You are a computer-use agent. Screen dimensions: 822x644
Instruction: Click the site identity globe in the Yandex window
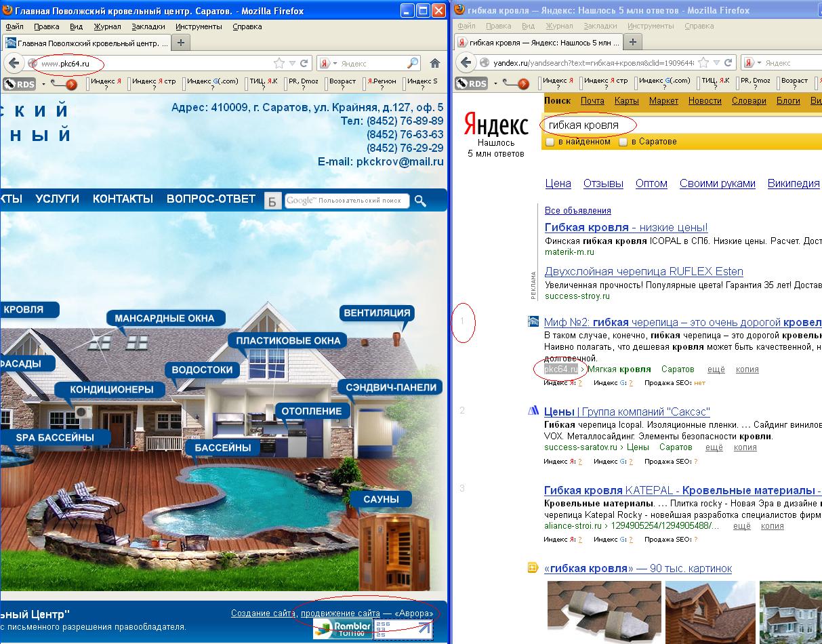[x=484, y=63]
